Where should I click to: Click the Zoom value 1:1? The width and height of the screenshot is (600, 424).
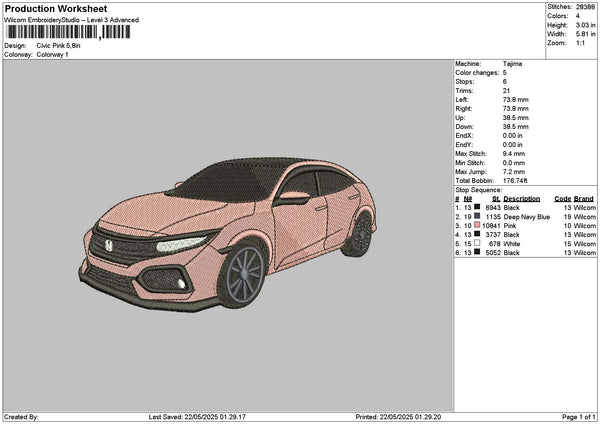580,43
